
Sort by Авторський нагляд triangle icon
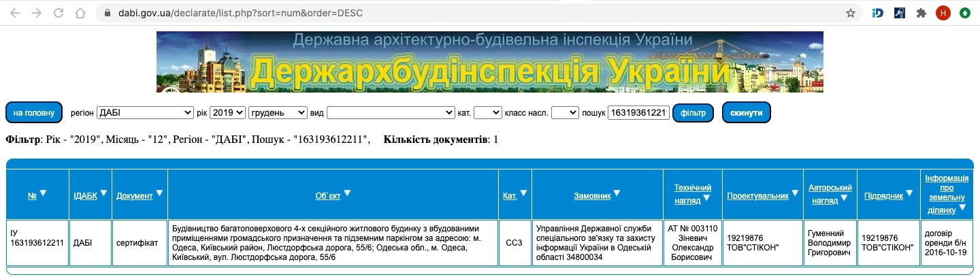(x=845, y=198)
